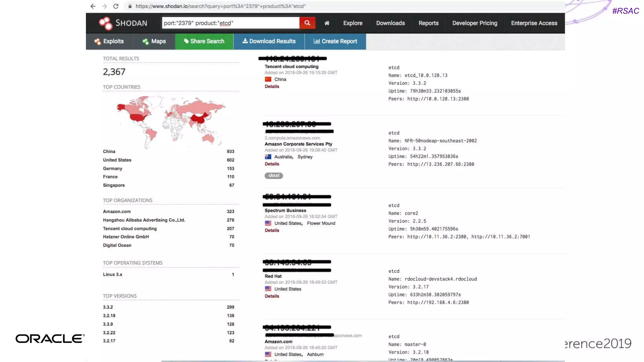
Task: Click the browser forward arrow
Action: tap(104, 6)
